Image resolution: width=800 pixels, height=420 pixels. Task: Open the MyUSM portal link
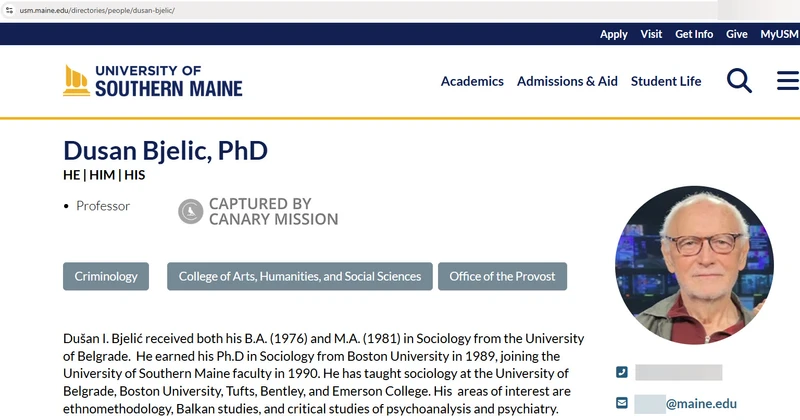point(779,34)
